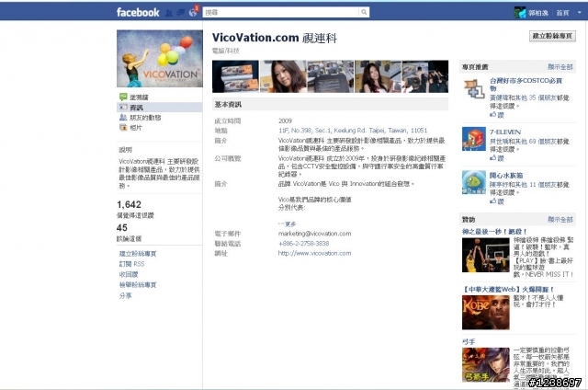Show all recommended pages link
588x390 pixels.
click(x=560, y=67)
